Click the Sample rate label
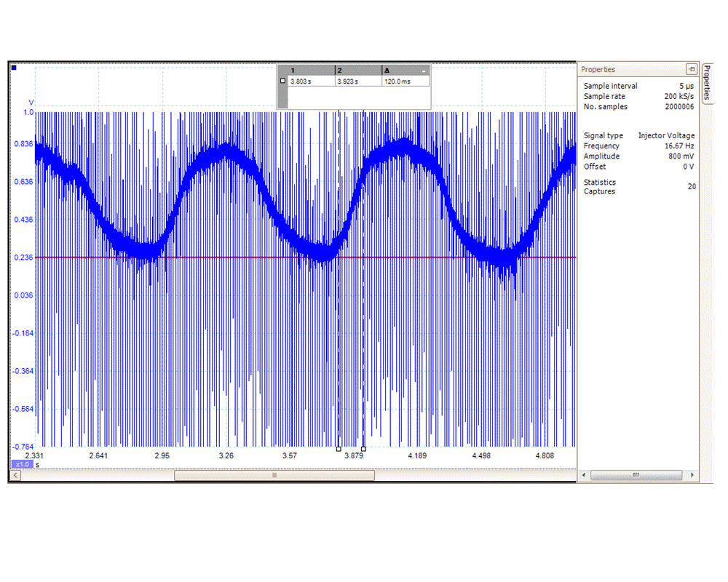This screenshot has height=582, width=728. coord(604,96)
